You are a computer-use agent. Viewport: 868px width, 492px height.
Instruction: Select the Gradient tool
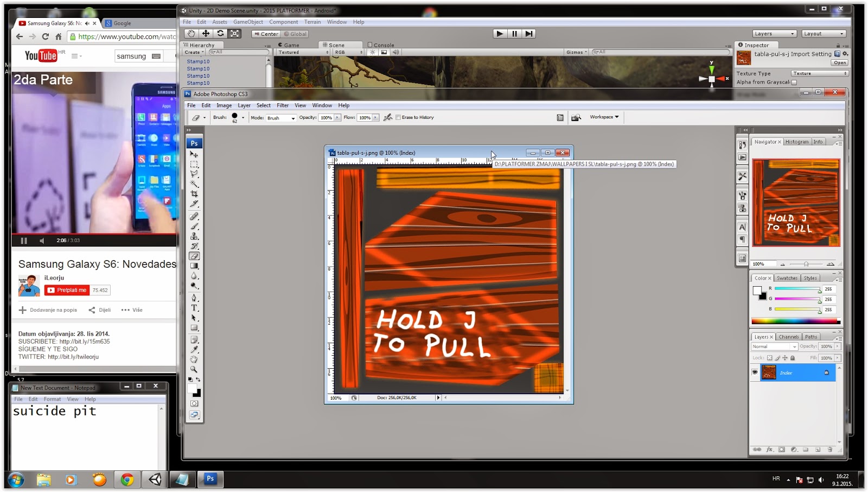194,266
